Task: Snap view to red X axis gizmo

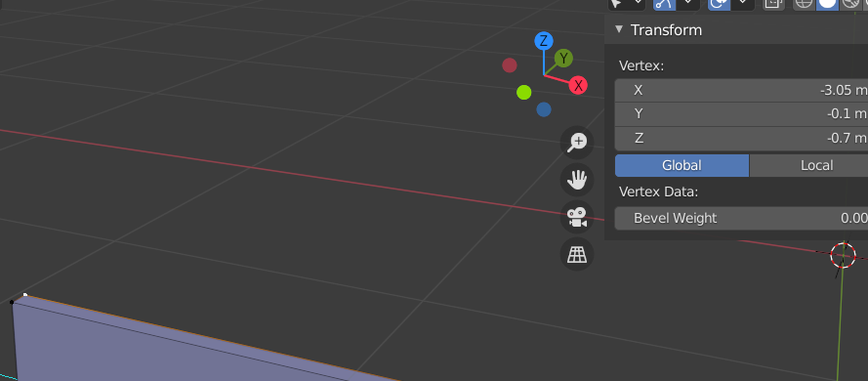Action: click(x=578, y=85)
